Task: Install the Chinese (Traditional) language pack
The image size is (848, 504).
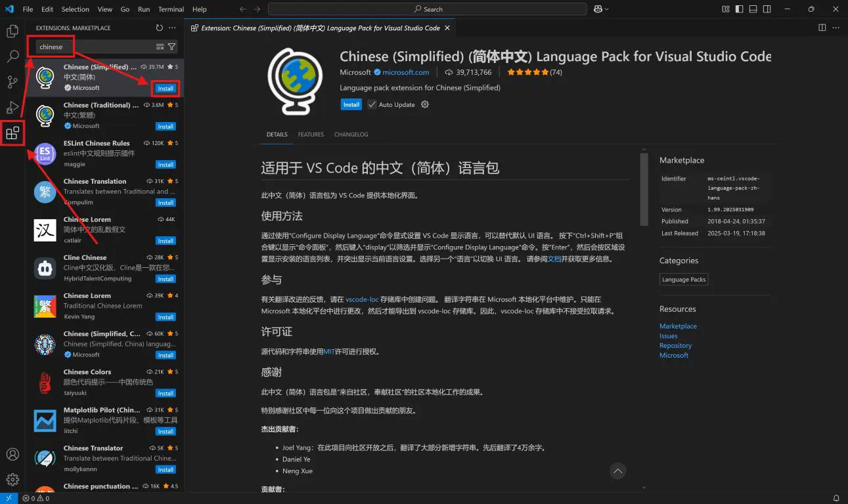Action: tap(166, 127)
